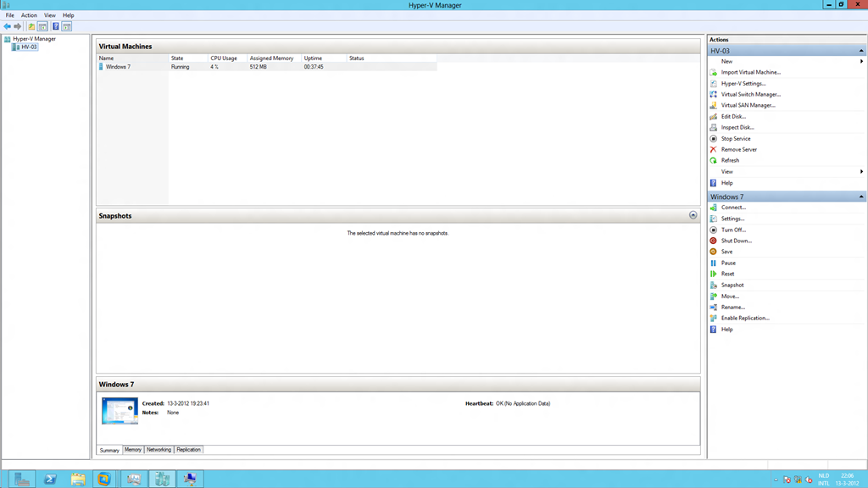Click the Virtual SAN Manager icon

[x=714, y=105]
